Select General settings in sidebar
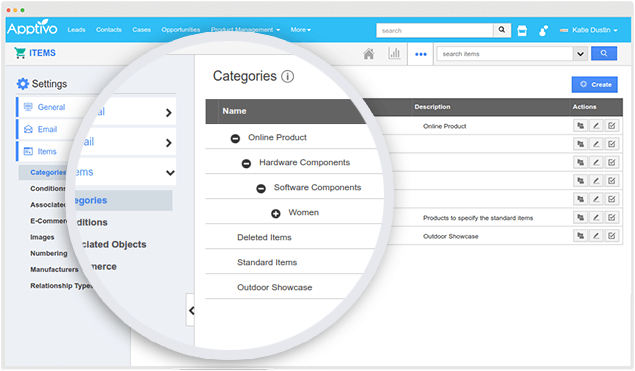635x371 pixels. 51,107
